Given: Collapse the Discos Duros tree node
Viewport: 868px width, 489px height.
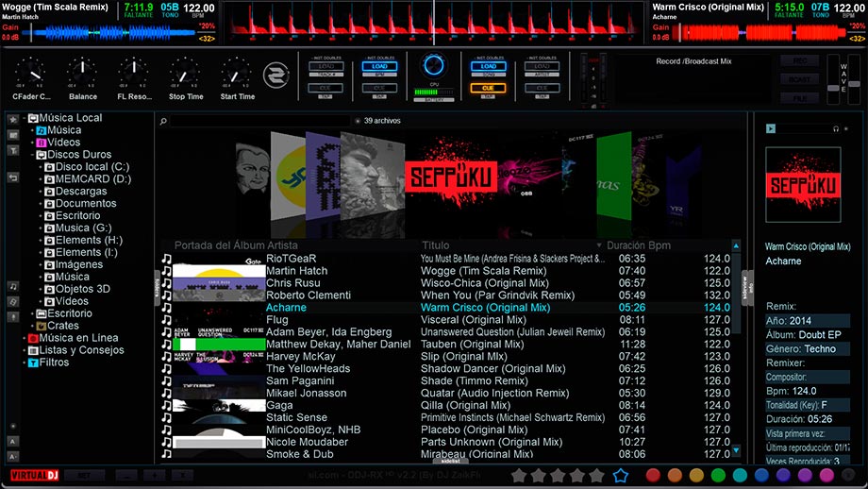Looking at the screenshot, I should (x=32, y=155).
